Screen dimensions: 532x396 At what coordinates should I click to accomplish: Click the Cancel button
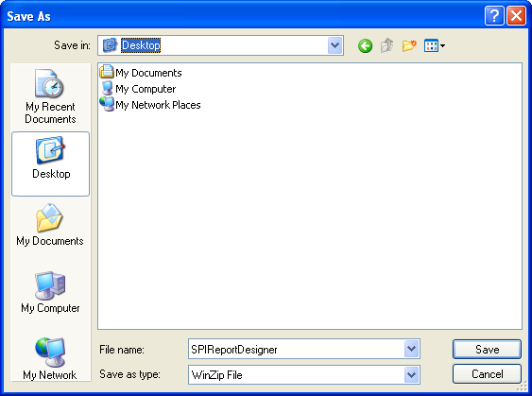487,373
